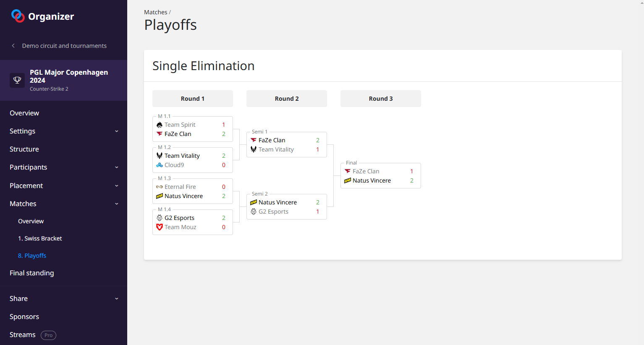Expand the Placement section chevron

[x=117, y=186]
